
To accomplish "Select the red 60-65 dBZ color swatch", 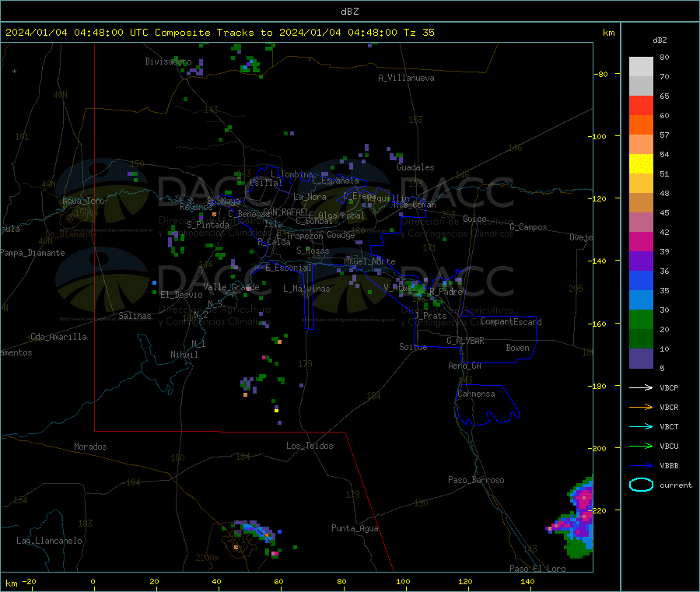I will [x=641, y=105].
